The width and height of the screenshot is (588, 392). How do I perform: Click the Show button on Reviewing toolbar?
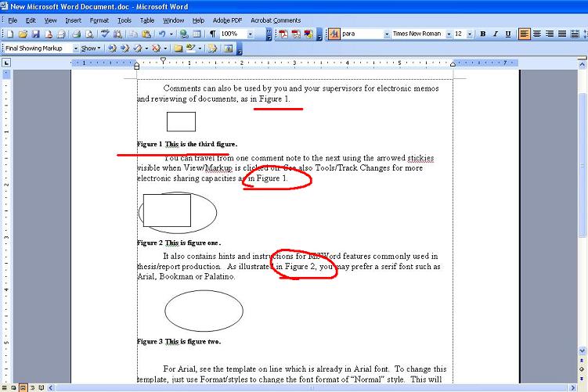point(91,48)
